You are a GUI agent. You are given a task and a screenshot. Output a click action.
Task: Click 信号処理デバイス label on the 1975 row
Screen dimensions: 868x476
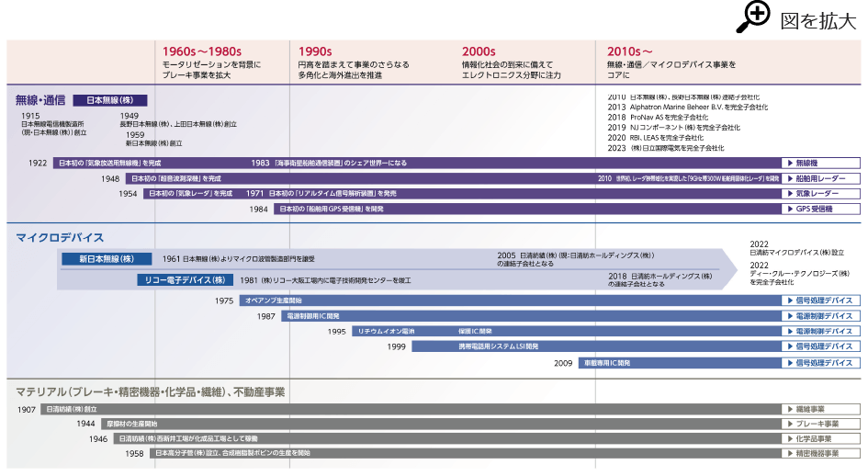click(x=821, y=300)
